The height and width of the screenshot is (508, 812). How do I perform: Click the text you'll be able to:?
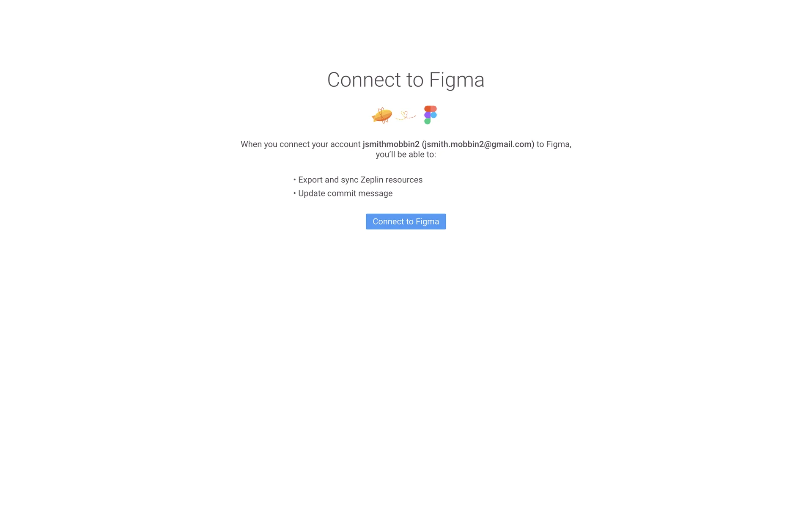tap(406, 155)
